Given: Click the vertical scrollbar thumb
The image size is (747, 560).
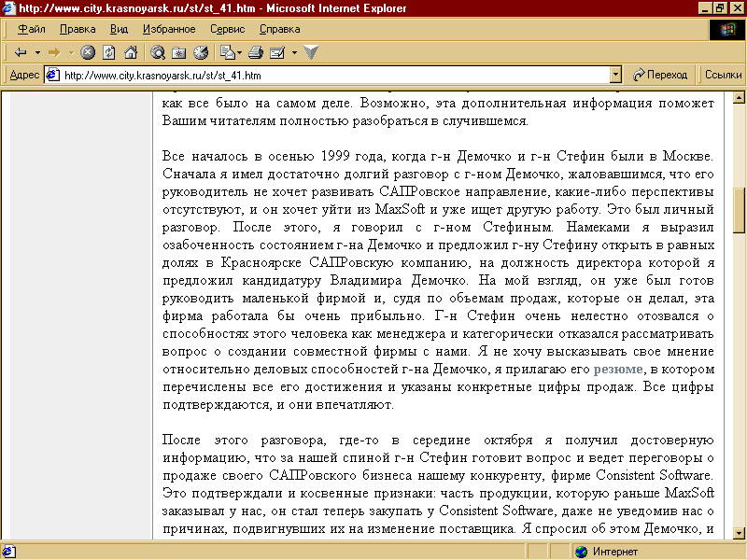Looking at the screenshot, I should 739,209.
